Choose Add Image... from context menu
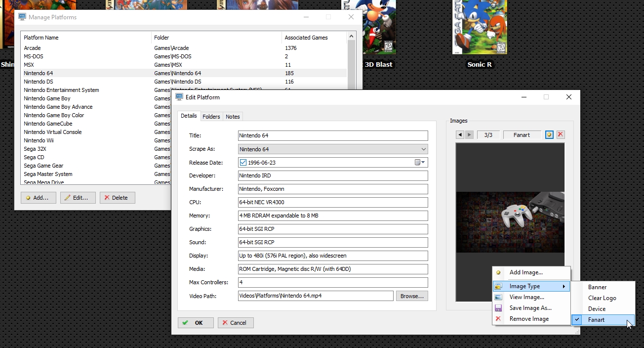This screenshot has height=348, width=644. [531, 272]
